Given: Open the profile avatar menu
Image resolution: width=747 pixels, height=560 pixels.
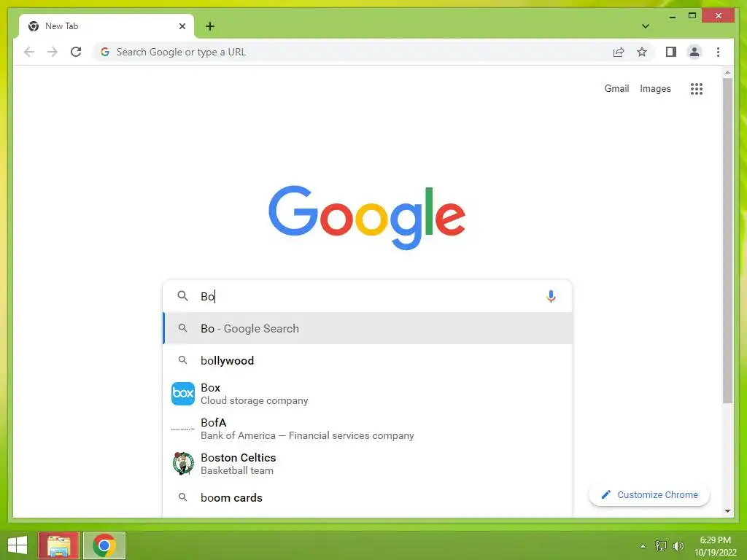Looking at the screenshot, I should [694, 52].
